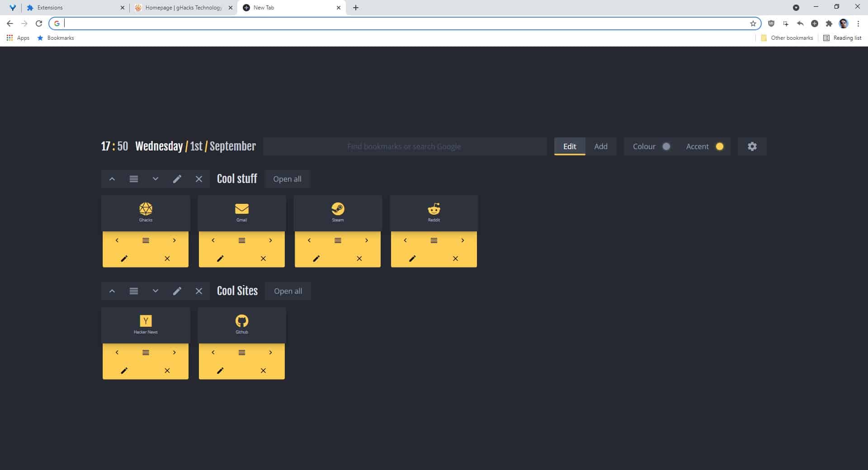Toggle the Colour switch

[665, 146]
